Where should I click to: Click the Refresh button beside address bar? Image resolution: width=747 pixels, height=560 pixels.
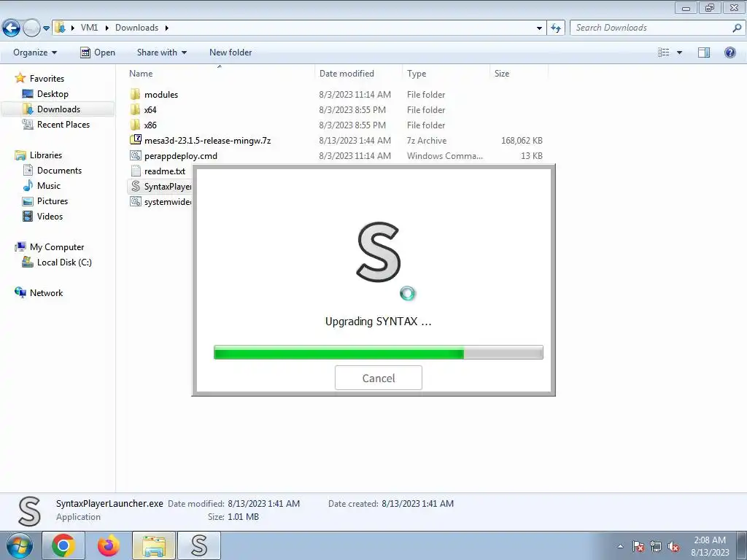tap(556, 28)
